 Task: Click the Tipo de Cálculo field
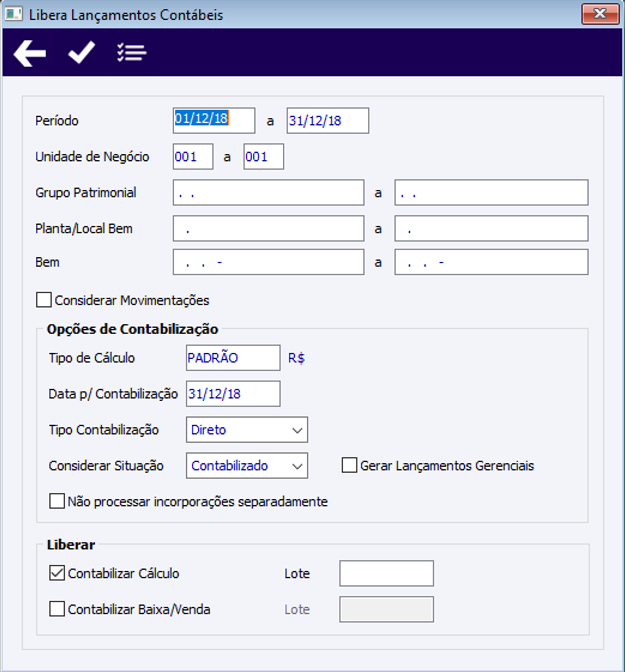point(233,358)
